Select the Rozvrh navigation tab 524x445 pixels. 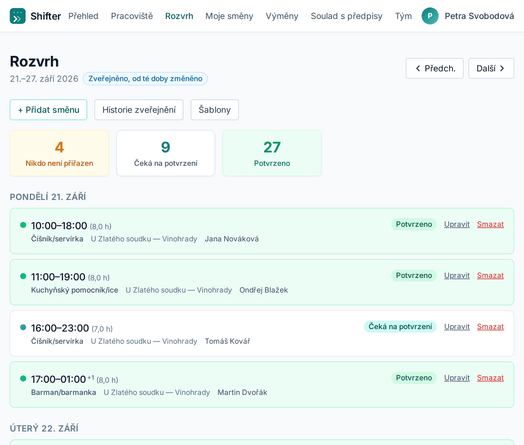point(179,16)
